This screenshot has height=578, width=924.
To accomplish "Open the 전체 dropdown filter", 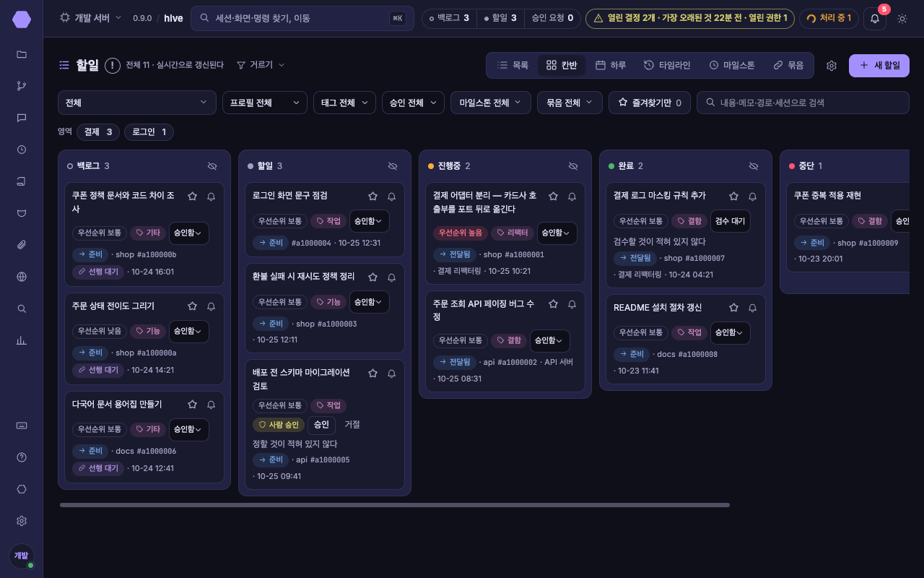I will pos(137,103).
